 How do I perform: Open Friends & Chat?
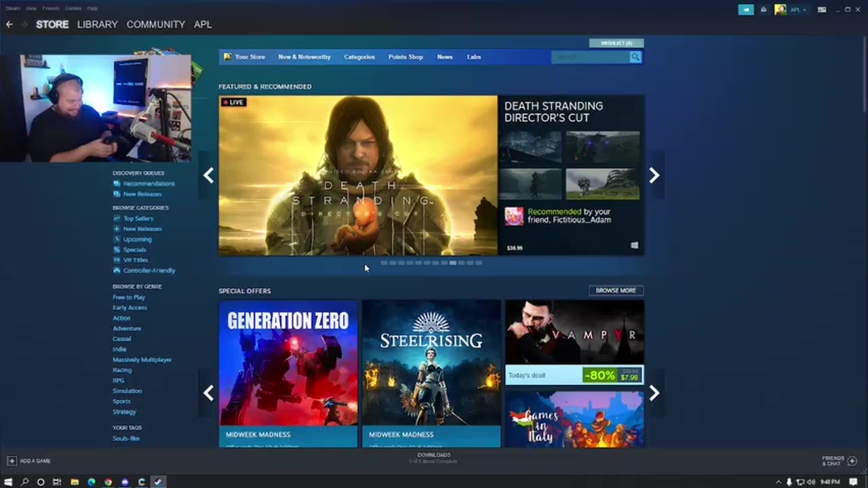point(840,461)
